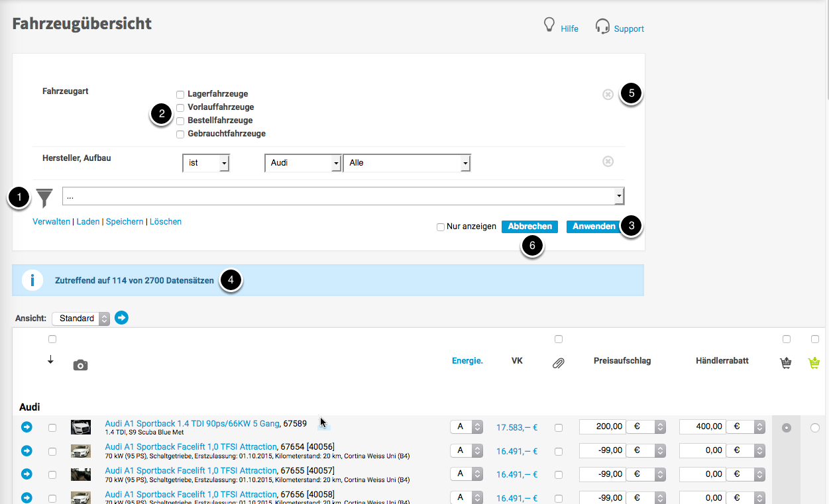Viewport: 829px width, 504px height.
Task: Toggle the Nur anzeigen checkbox
Action: (x=441, y=227)
